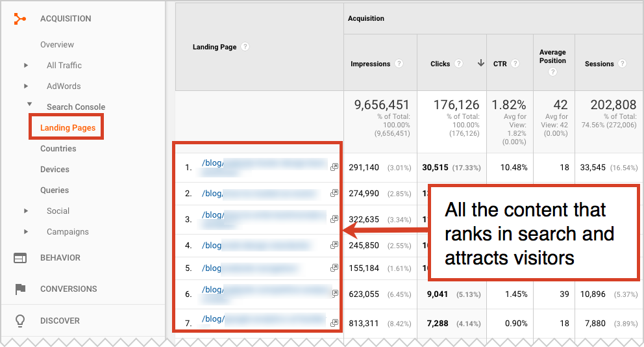Expand the Campaigns submenu

pos(26,232)
